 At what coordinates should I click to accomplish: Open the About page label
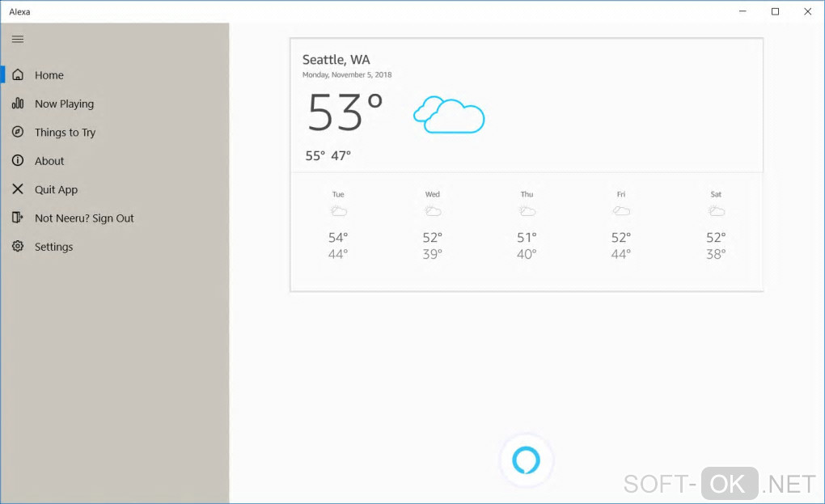[49, 161]
